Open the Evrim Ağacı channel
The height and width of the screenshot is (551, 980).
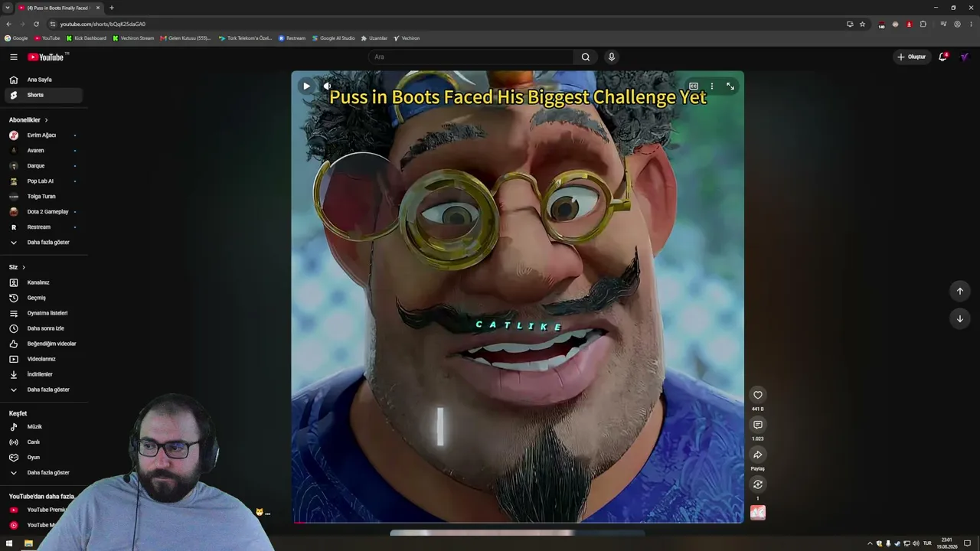44,135
